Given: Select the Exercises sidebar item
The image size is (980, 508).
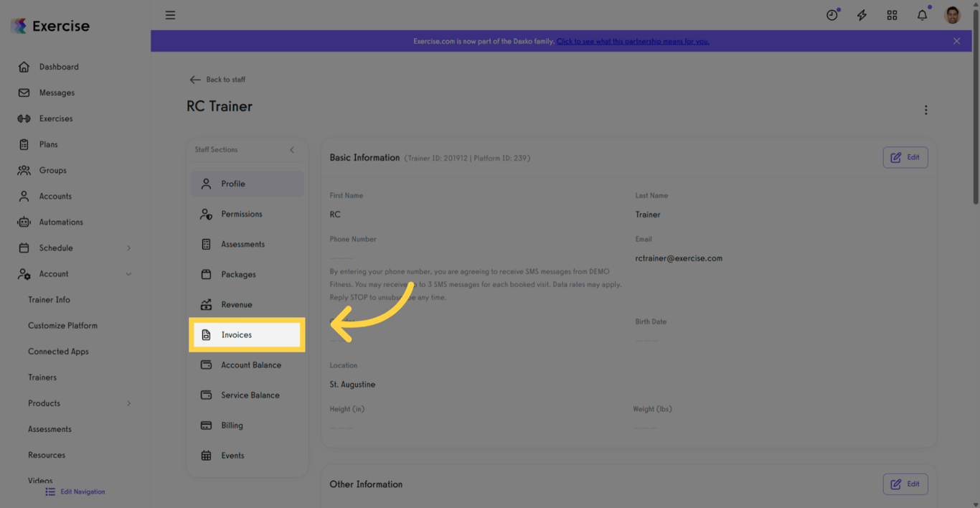Looking at the screenshot, I should click(x=56, y=118).
